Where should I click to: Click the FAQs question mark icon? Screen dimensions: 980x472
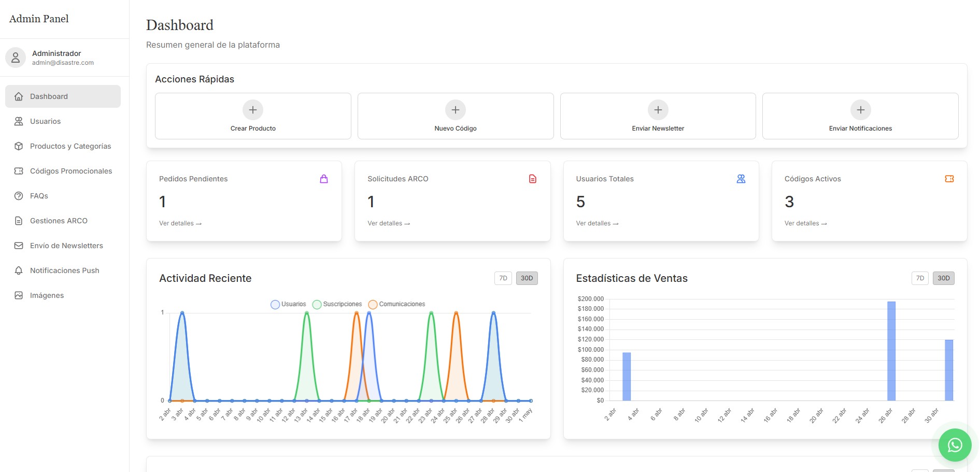pyautogui.click(x=19, y=196)
